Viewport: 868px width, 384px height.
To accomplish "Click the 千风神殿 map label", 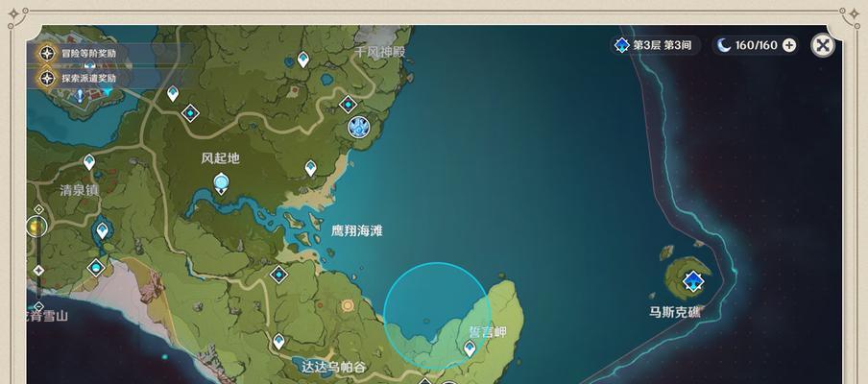I will pyautogui.click(x=380, y=52).
